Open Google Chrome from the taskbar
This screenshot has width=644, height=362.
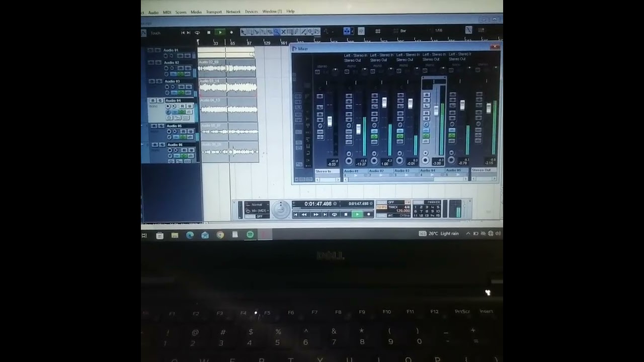220,235
